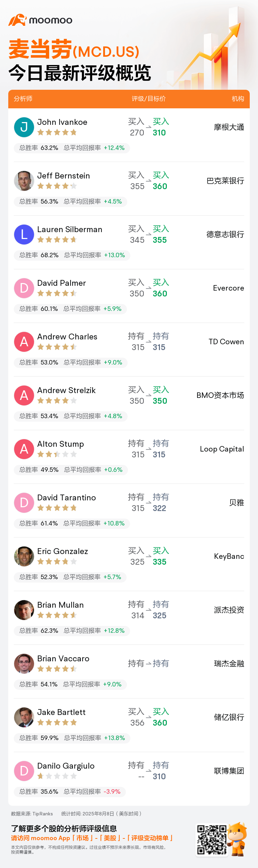Viewport: 258px width, 868px height.
Task: Select Jake Bartlett's 360 target price
Action: 160,723
